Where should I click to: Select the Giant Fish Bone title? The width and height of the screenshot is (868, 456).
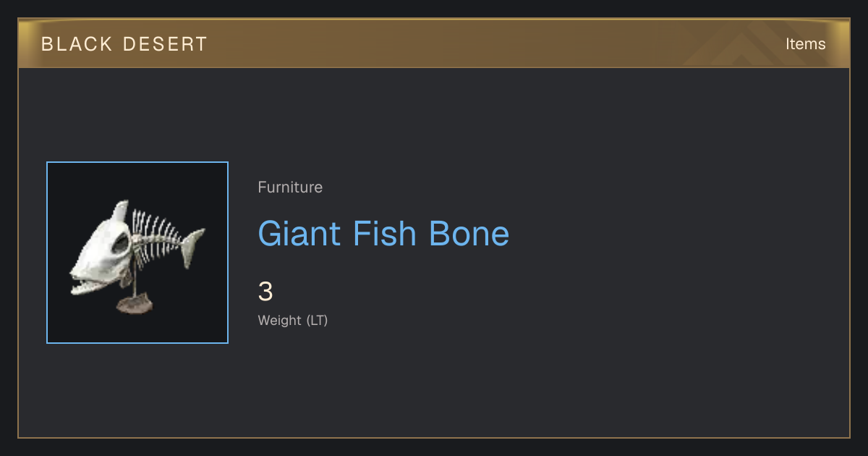click(383, 234)
